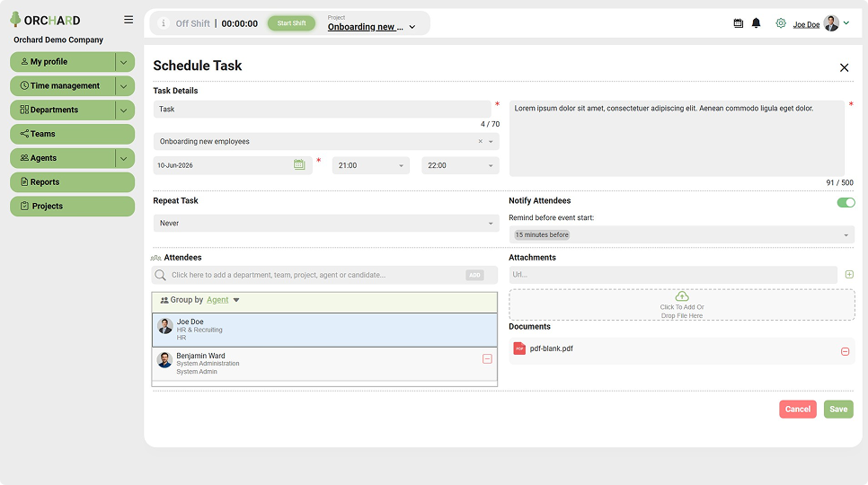Image resolution: width=868 pixels, height=485 pixels.
Task: Click the file drop zone area
Action: coord(681,304)
